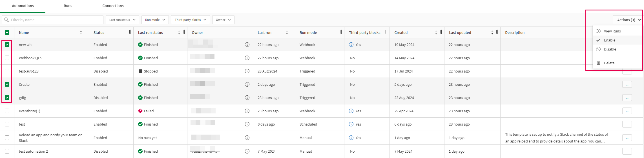
Task: Toggle the select-all header checkbox
Action: tap(7, 32)
